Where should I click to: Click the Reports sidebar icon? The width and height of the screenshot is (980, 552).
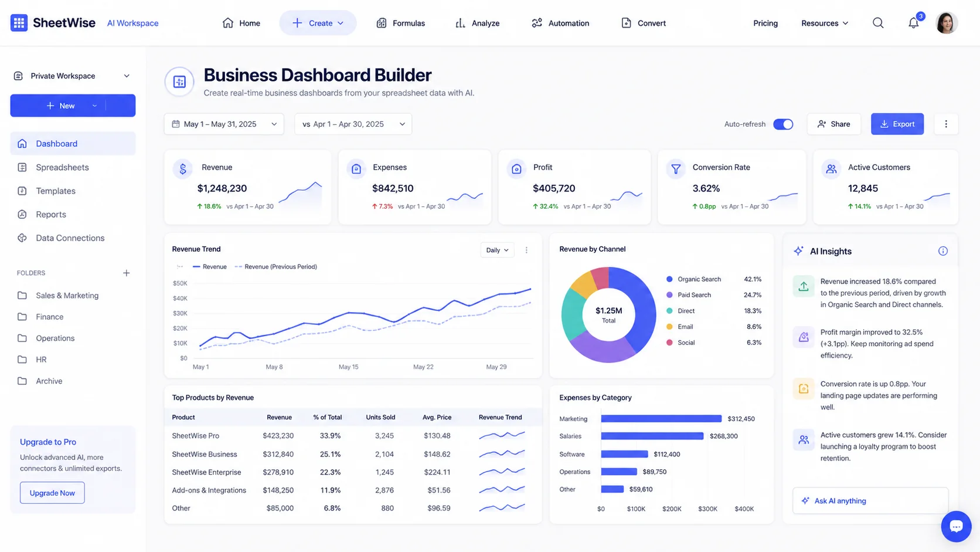(x=22, y=215)
